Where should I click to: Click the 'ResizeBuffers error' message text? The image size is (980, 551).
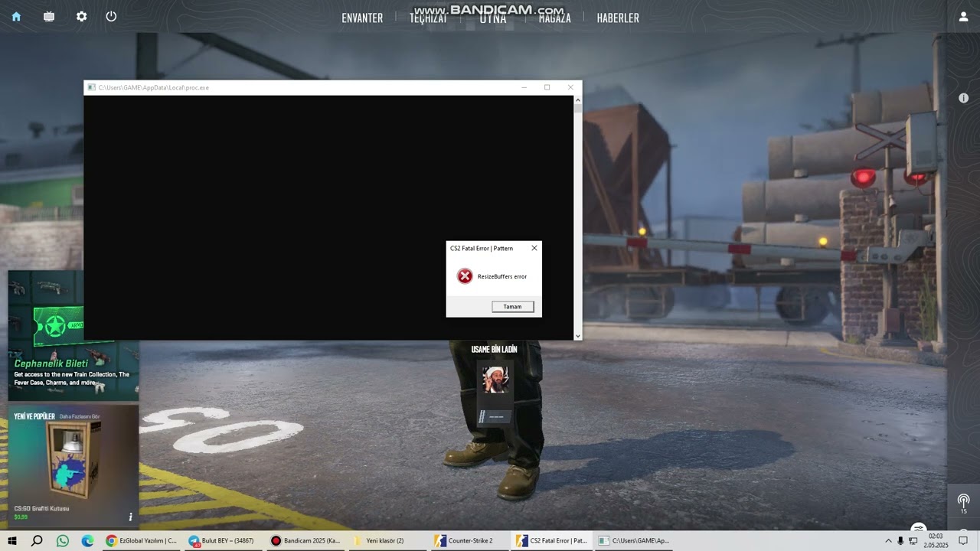(x=502, y=276)
